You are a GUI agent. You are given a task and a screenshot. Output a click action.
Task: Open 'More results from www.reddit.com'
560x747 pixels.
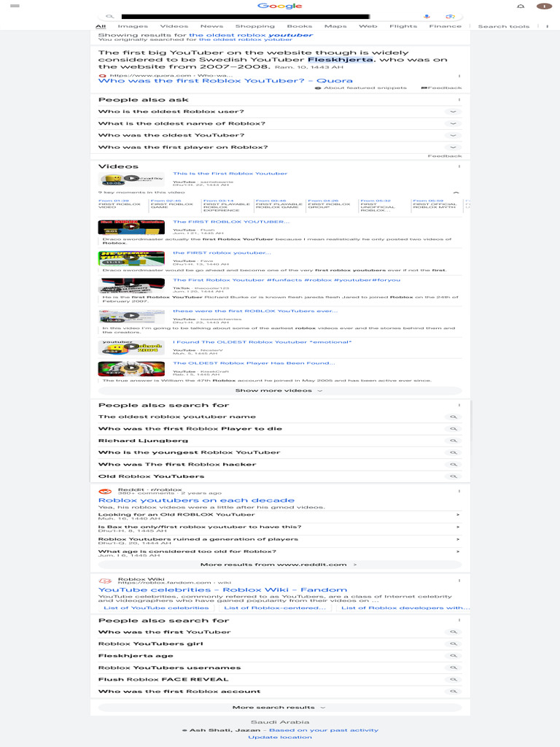pyautogui.click(x=279, y=565)
